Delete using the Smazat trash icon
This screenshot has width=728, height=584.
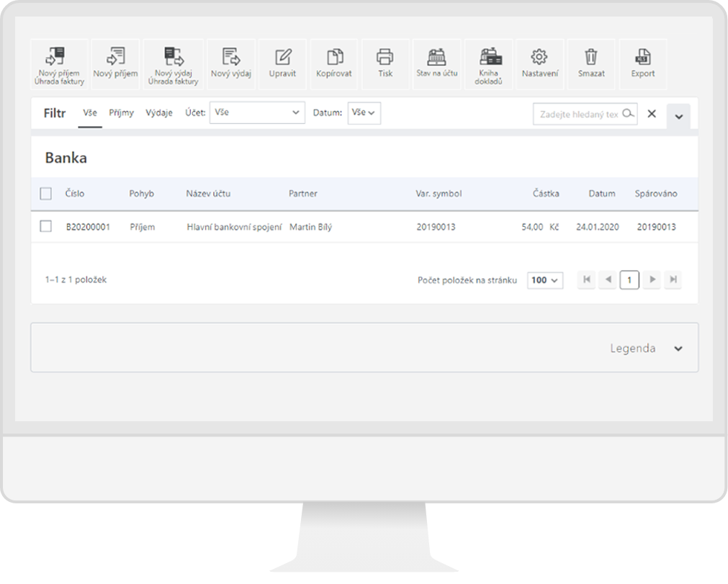click(591, 56)
